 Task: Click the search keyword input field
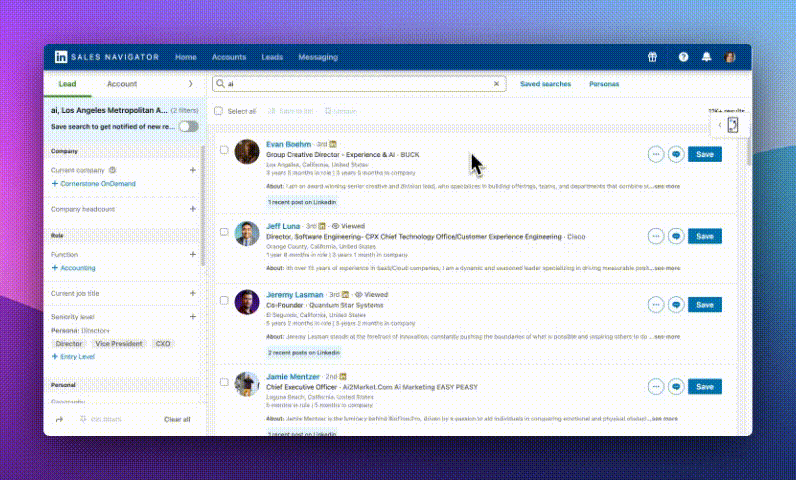359,84
